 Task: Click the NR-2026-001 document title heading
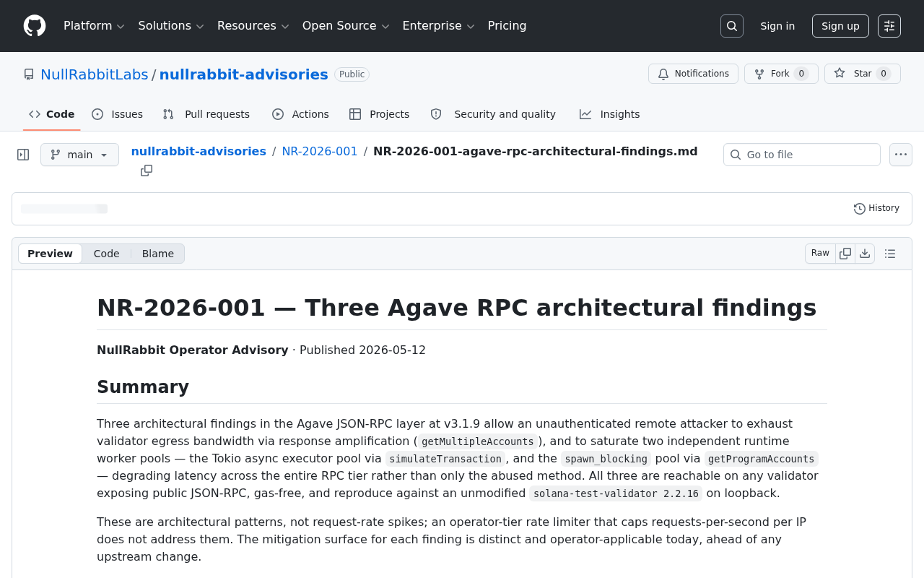[457, 308]
